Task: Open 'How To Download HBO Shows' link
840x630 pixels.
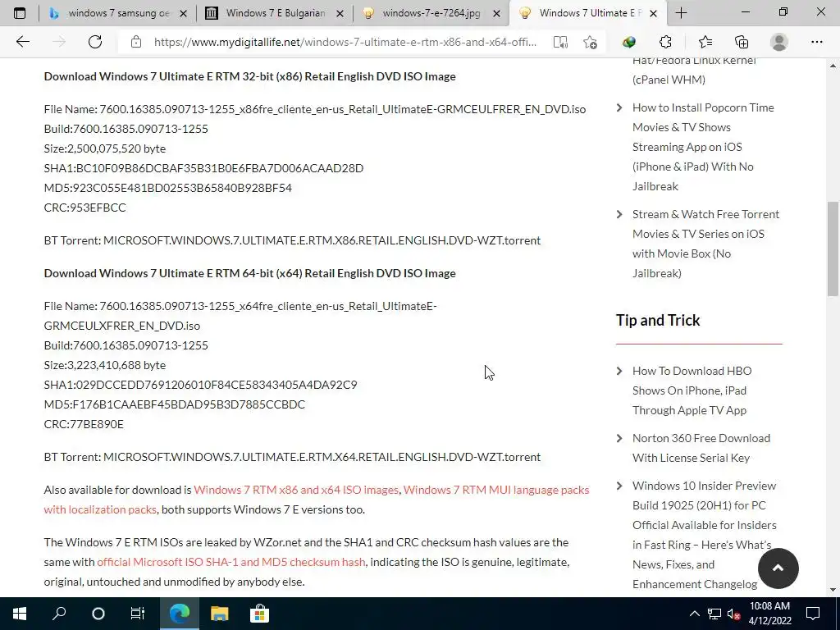Action: (692, 390)
